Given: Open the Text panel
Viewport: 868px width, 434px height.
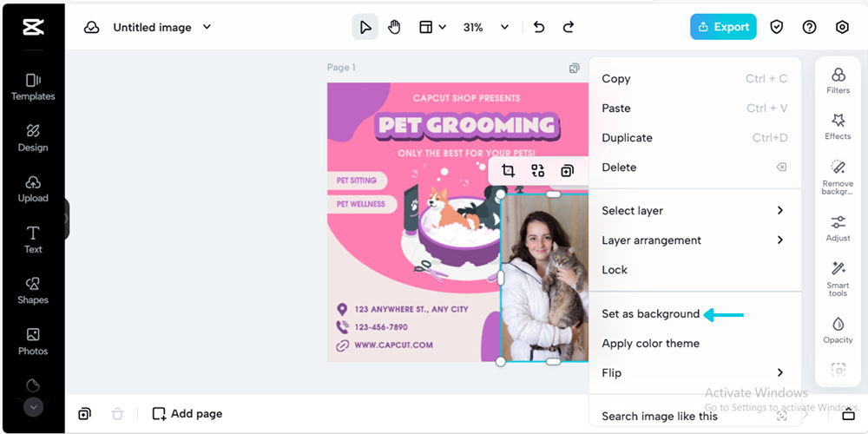Looking at the screenshot, I should pos(33,240).
